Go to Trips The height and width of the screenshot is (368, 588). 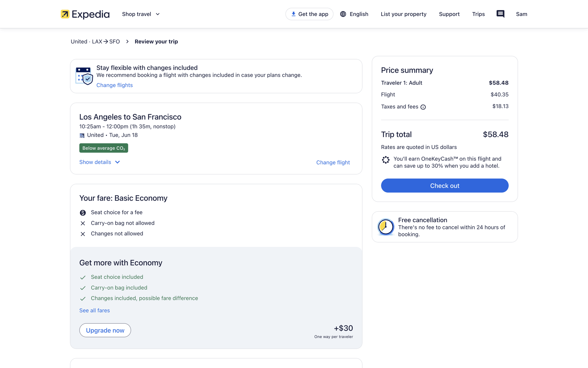(x=478, y=14)
